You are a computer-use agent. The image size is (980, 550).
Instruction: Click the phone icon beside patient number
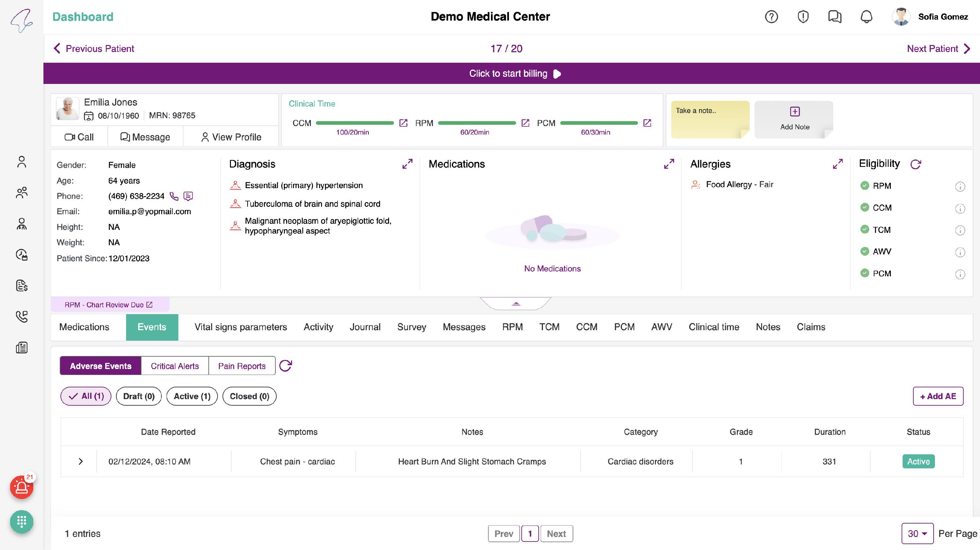174,196
